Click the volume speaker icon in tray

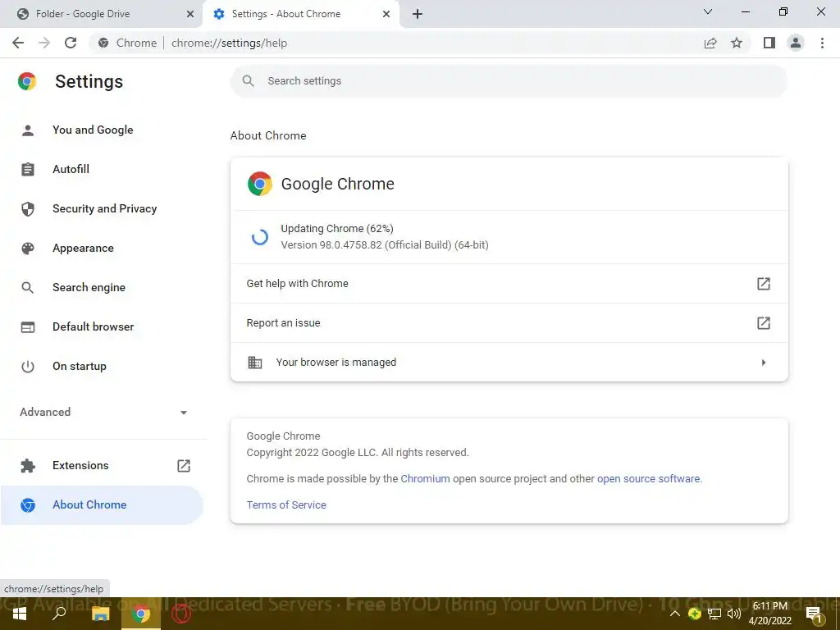coord(734,614)
